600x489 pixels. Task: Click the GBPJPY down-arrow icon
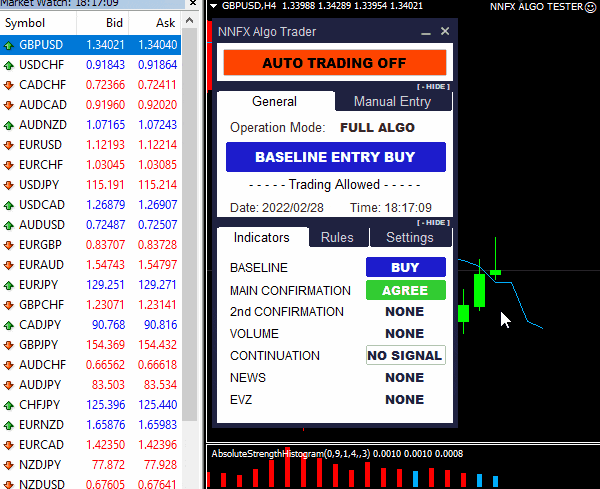point(8,345)
